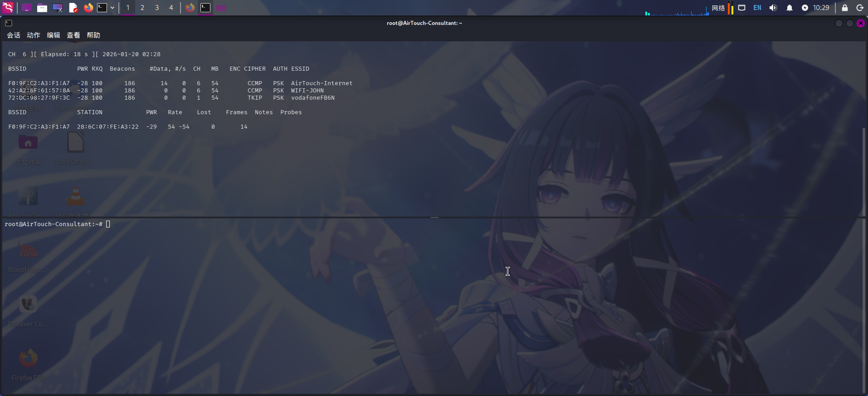The width and height of the screenshot is (868, 396).
Task: Lock the screen with padlock icon
Action: click(x=845, y=8)
